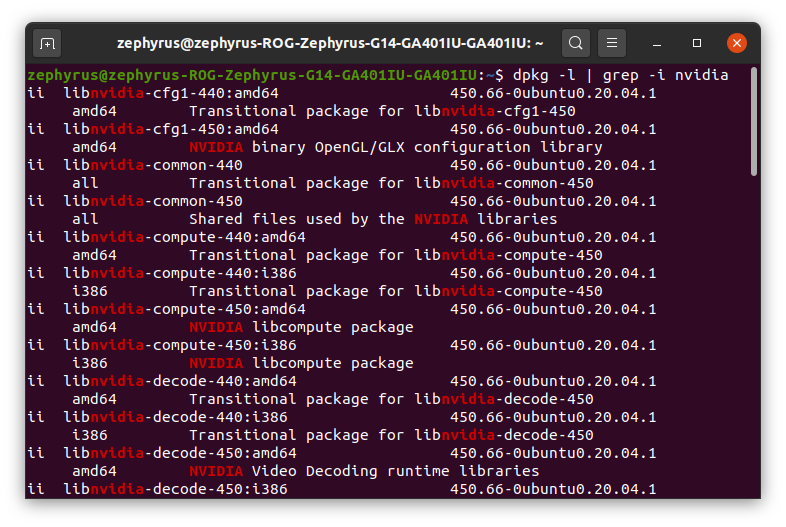
Task: Click the package name libnvidia-compute-440:i386
Action: pos(180,274)
